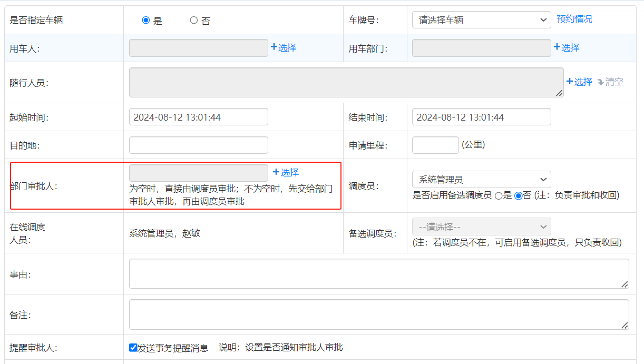The height and width of the screenshot is (364, 644).
Task: Select 是 for 是否指定车辆
Action: (146, 21)
